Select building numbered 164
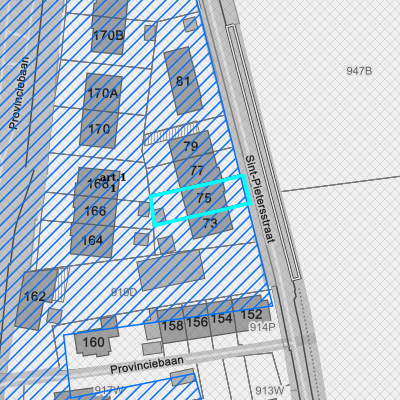Viewport: 400px width, 400px height. 92,240
